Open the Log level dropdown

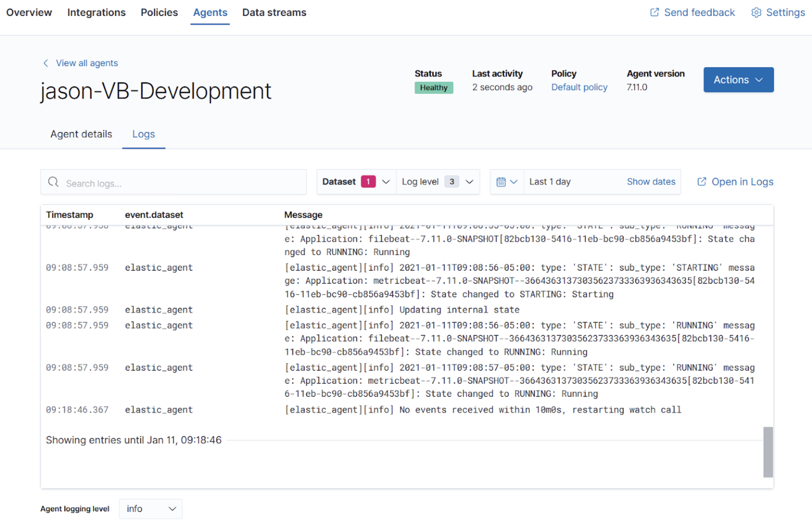point(470,182)
